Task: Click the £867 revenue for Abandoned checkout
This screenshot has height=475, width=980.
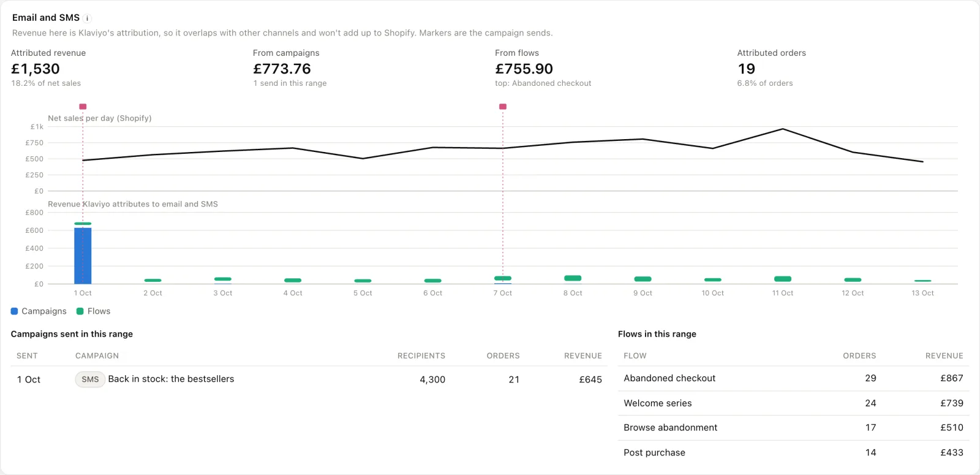Action: 952,378
